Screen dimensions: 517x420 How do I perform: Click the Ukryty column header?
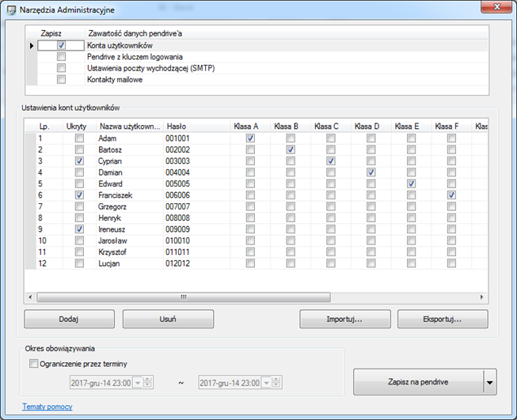point(76,127)
